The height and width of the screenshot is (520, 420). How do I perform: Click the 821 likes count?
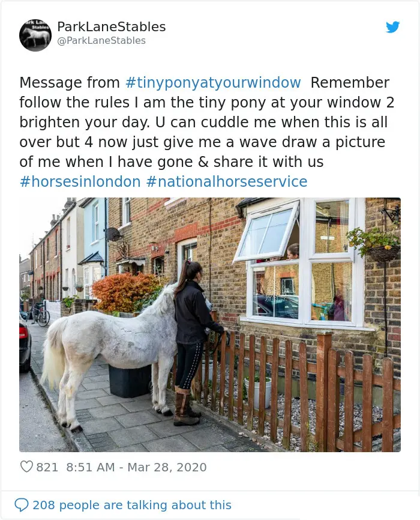pyautogui.click(x=47, y=467)
